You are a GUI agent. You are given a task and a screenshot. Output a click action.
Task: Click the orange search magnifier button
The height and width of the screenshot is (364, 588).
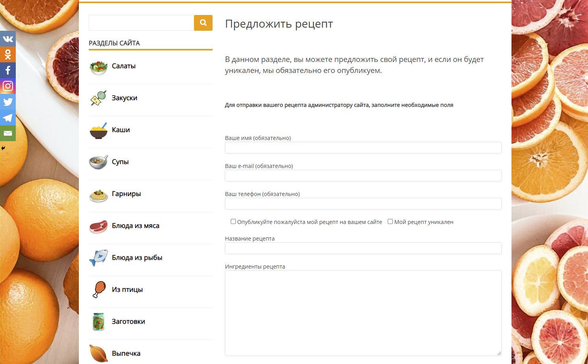click(x=203, y=23)
